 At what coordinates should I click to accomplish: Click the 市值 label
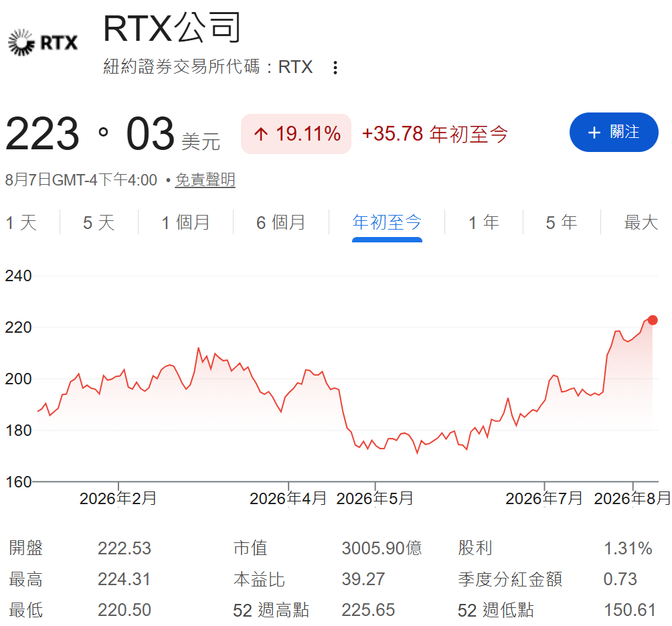250,548
